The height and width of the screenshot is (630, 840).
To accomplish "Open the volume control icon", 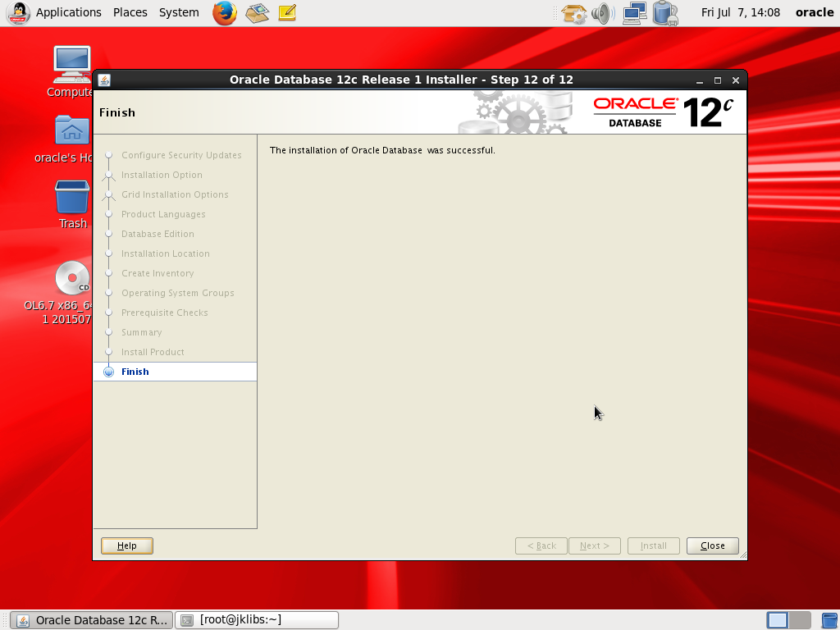I will coord(603,13).
